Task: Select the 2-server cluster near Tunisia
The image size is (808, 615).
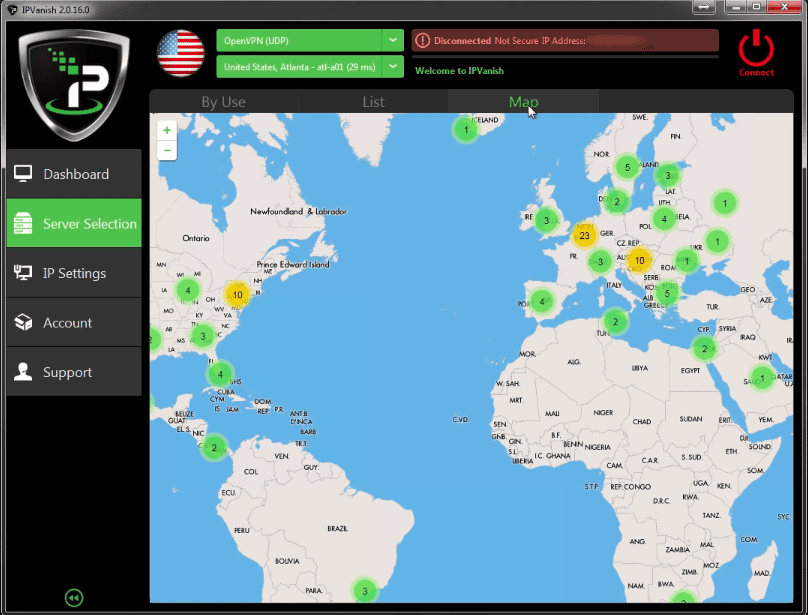Action: 615,322
